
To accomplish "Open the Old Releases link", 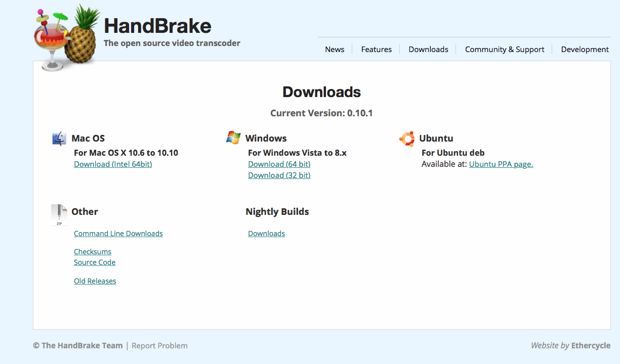I will click(x=95, y=281).
